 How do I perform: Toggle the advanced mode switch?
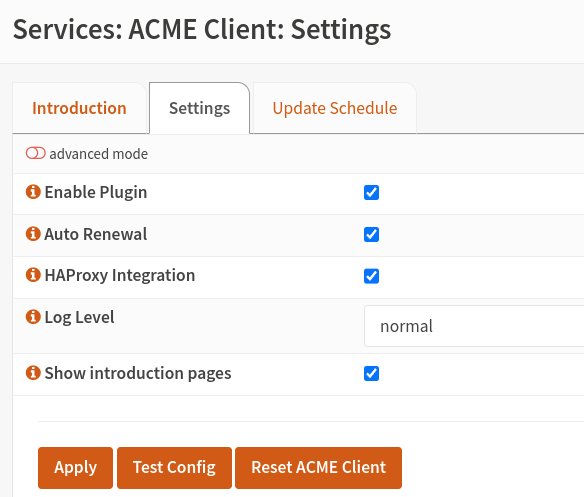pos(35,153)
